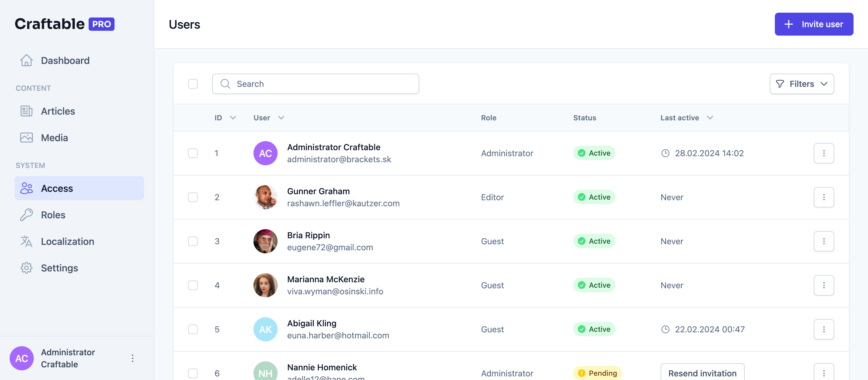Click the Dashboard home icon

click(x=26, y=61)
